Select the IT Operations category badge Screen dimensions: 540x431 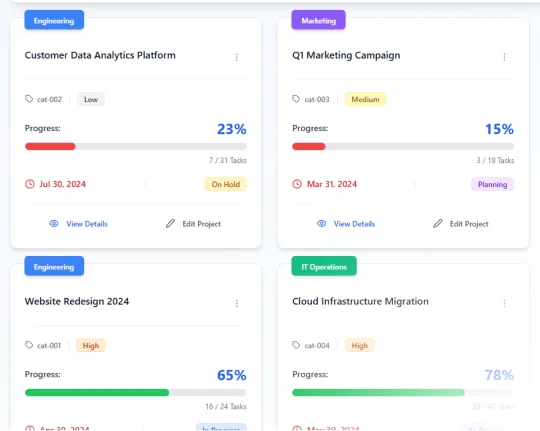324,266
